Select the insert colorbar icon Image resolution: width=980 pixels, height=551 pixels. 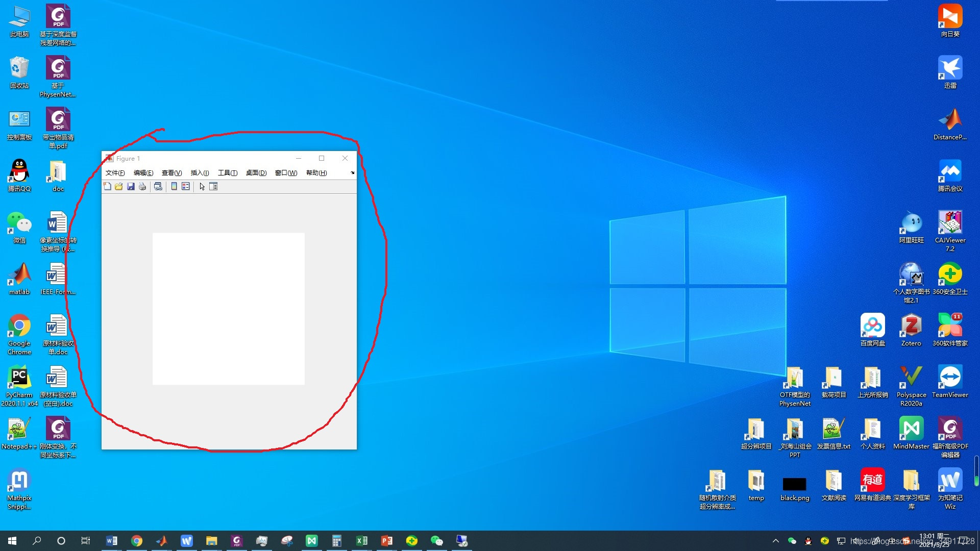[x=173, y=186]
